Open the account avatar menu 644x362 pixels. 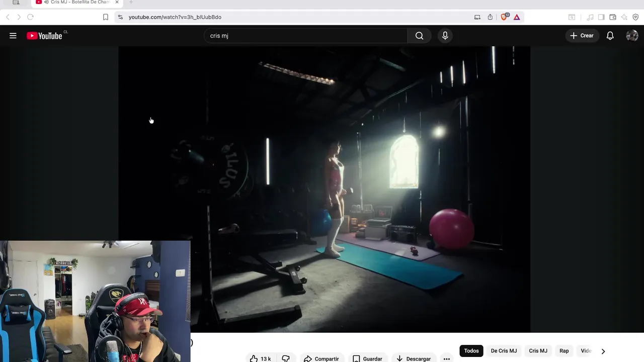pos(632,36)
